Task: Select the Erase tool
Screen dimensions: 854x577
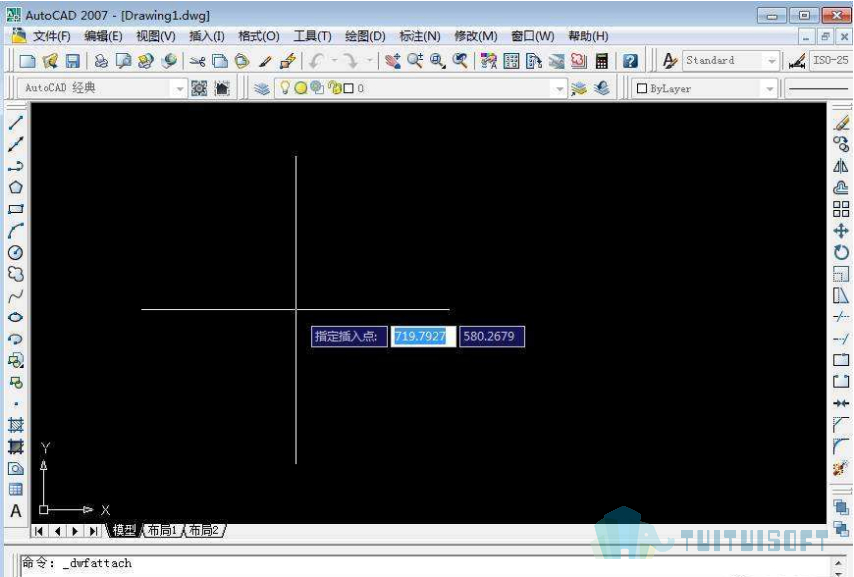Action: [x=841, y=123]
